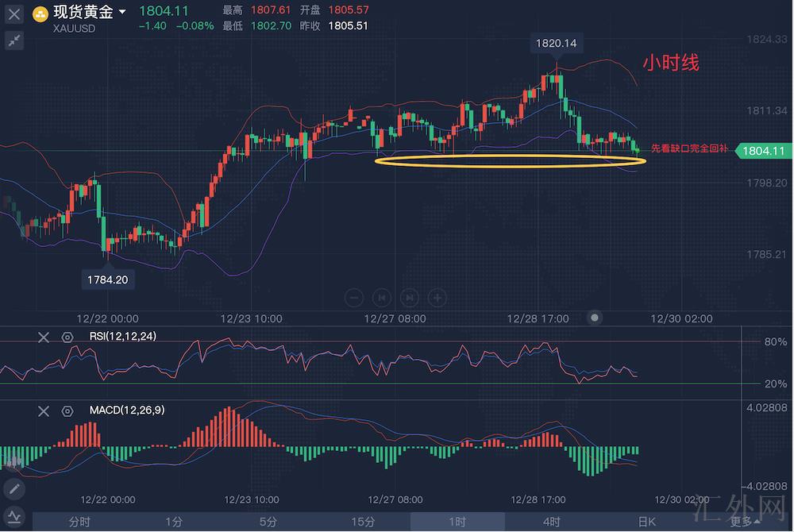Remove the MACD indicator panel
This screenshot has height=532, width=794.
tap(44, 411)
